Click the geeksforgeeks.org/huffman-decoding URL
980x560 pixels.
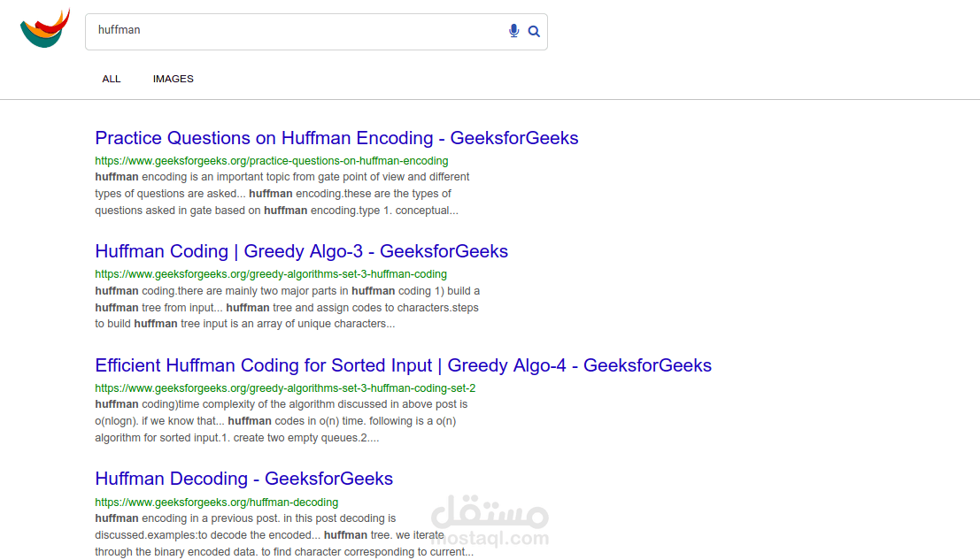216,502
